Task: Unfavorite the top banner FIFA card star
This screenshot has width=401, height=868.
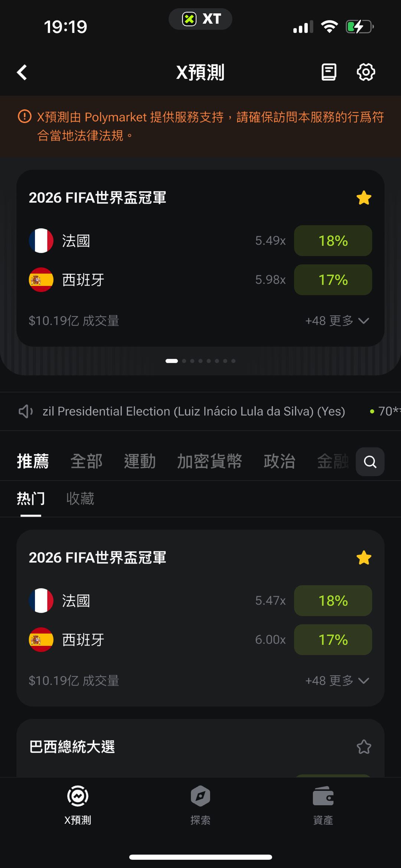Action: 364,198
